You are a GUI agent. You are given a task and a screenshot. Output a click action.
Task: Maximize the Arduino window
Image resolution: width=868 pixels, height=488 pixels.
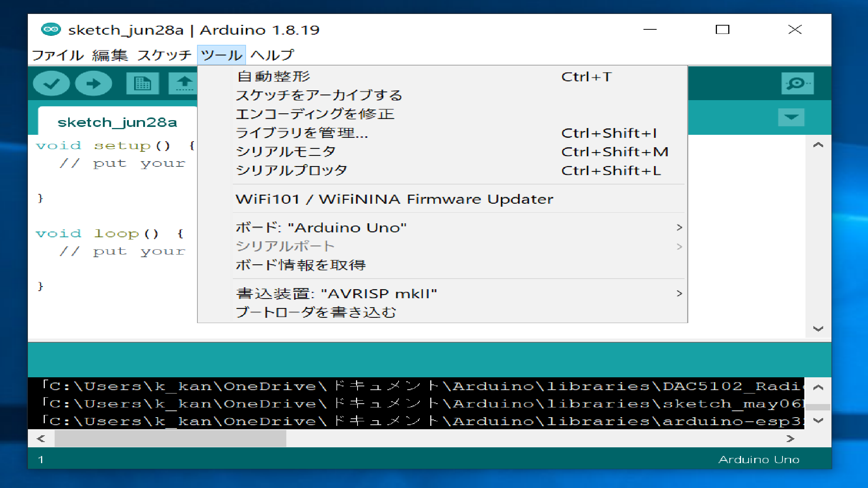(722, 29)
